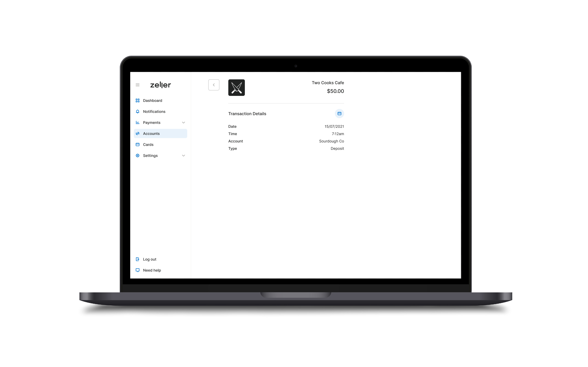588x367 pixels.
Task: Select Cards from the sidebar menu
Action: click(x=147, y=144)
